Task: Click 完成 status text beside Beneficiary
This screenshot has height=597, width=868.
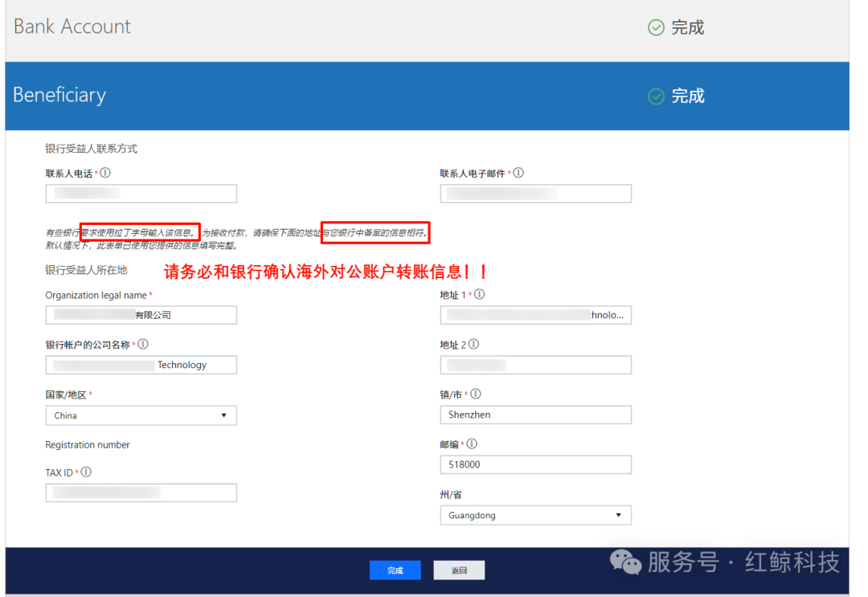Action: click(x=687, y=96)
